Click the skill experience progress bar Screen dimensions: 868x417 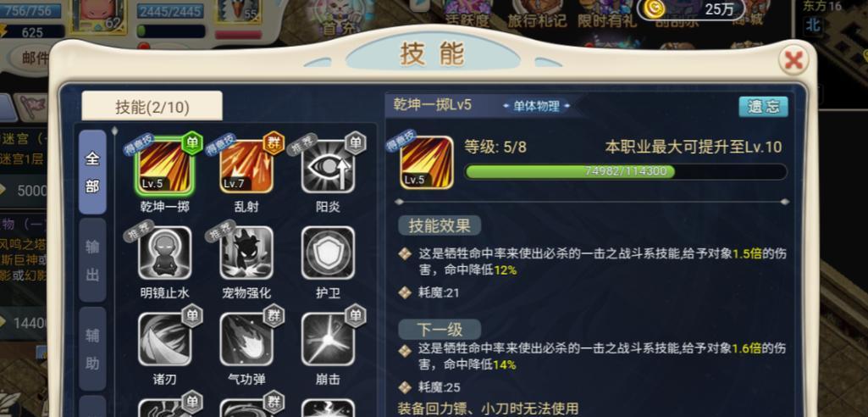(626, 172)
